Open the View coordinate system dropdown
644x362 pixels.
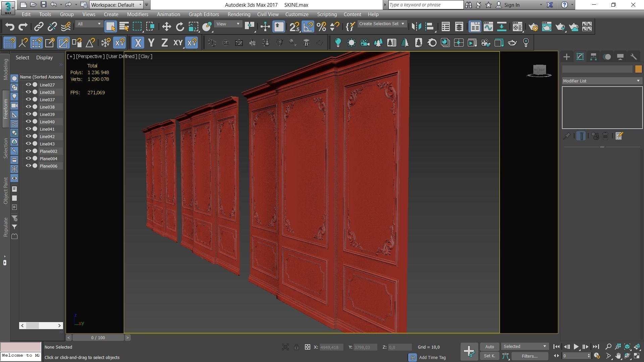[x=228, y=24]
